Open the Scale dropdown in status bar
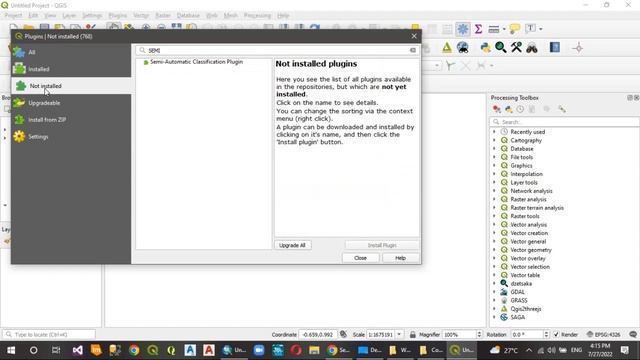 [399, 334]
